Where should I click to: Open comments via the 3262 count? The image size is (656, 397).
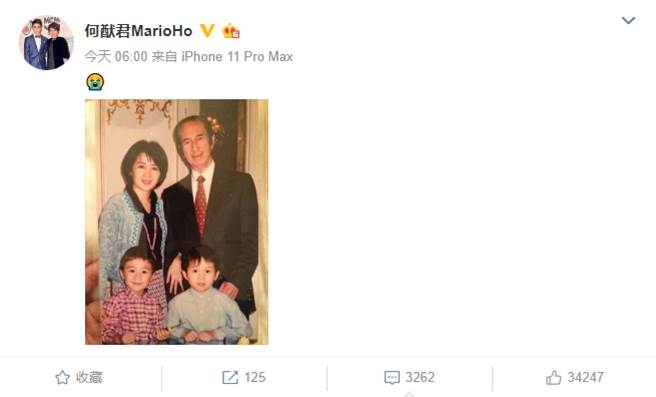[420, 377]
